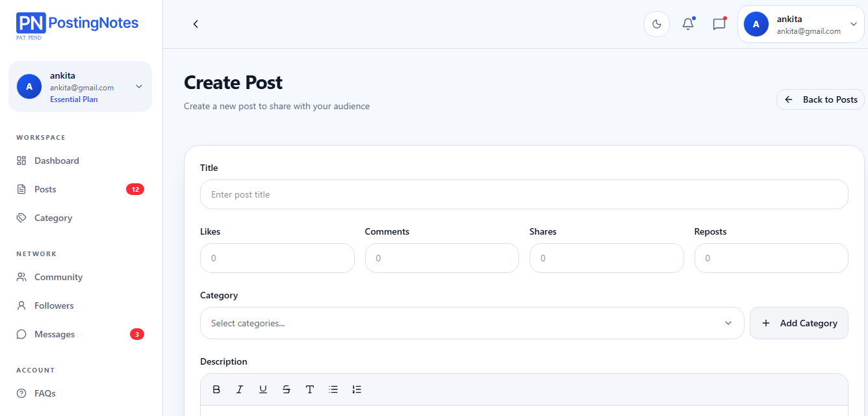The width and height of the screenshot is (868, 416).
Task: Insert a bulleted list
Action: [x=333, y=389]
